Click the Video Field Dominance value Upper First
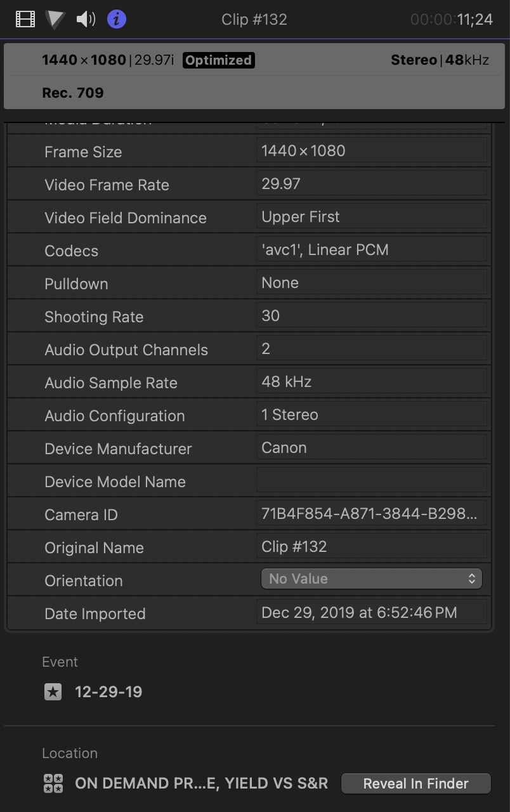The image size is (510, 812). (371, 216)
